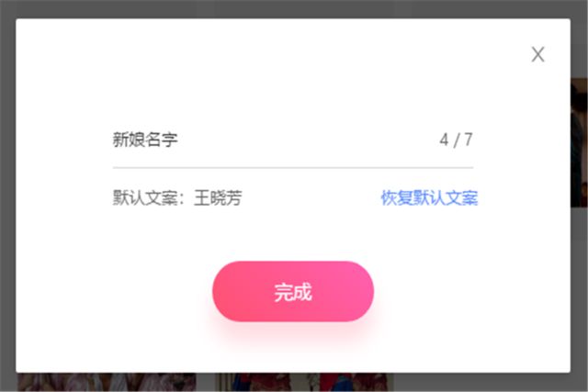Click the 新娘名字 placeholder text
This screenshot has height=392, width=588.
tap(145, 140)
